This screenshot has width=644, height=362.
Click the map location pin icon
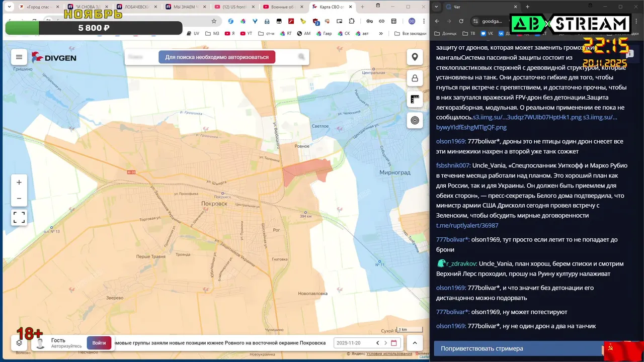point(415,57)
